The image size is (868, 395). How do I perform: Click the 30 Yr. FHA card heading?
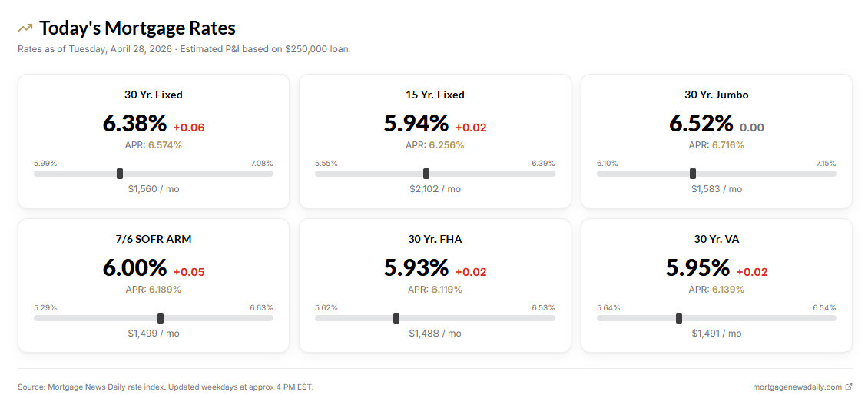(435, 239)
